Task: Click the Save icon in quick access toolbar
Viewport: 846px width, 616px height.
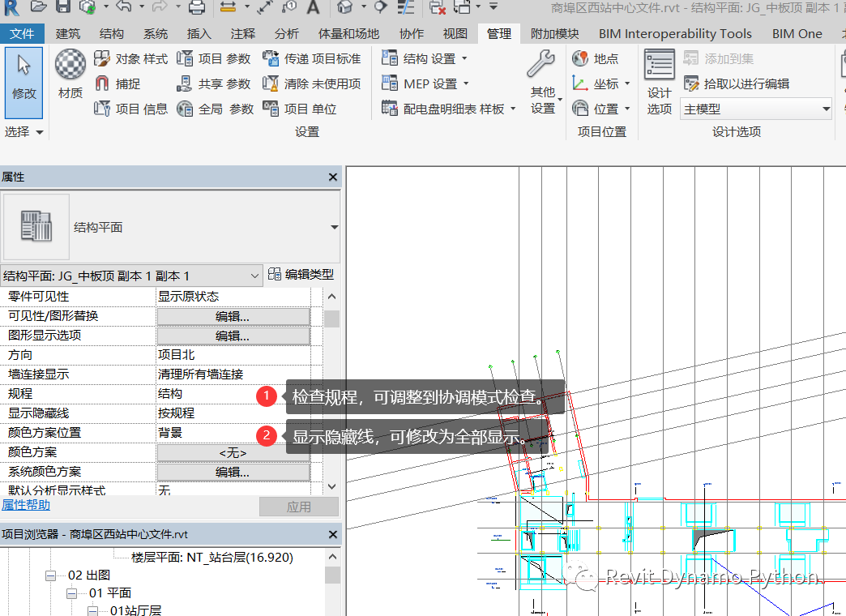Action: pos(63,6)
